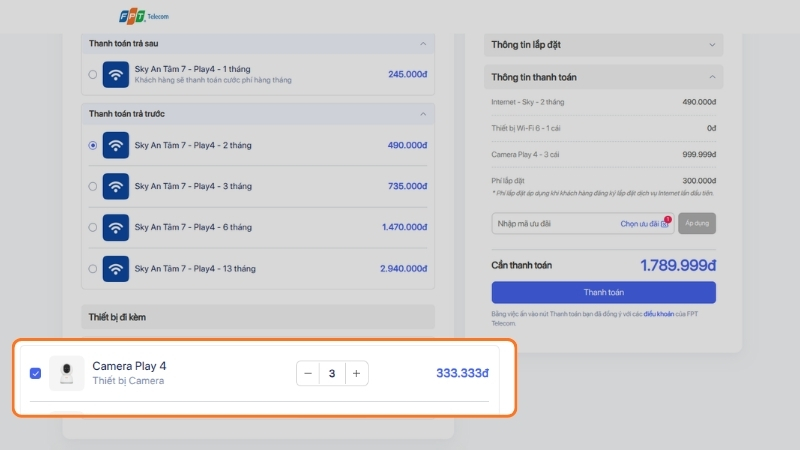Click the Thiết bị đi kèm header
Viewport: 800px width, 450px height.
258,317
